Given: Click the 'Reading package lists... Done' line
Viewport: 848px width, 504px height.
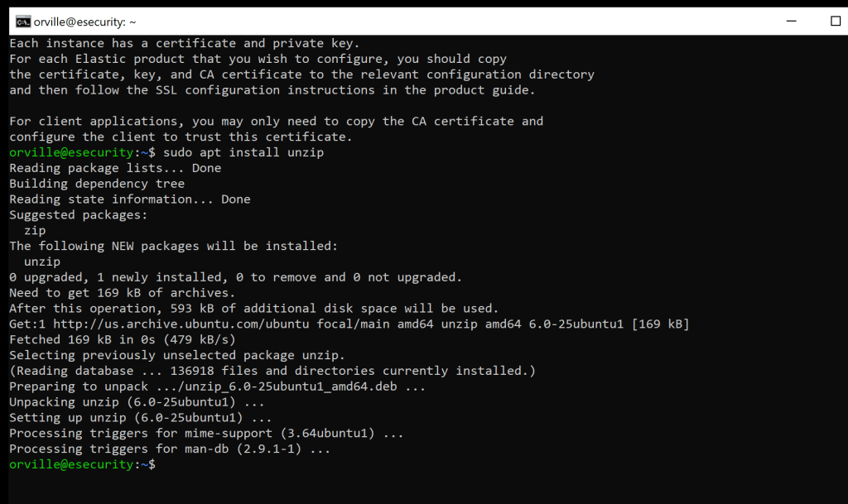Looking at the screenshot, I should [115, 168].
